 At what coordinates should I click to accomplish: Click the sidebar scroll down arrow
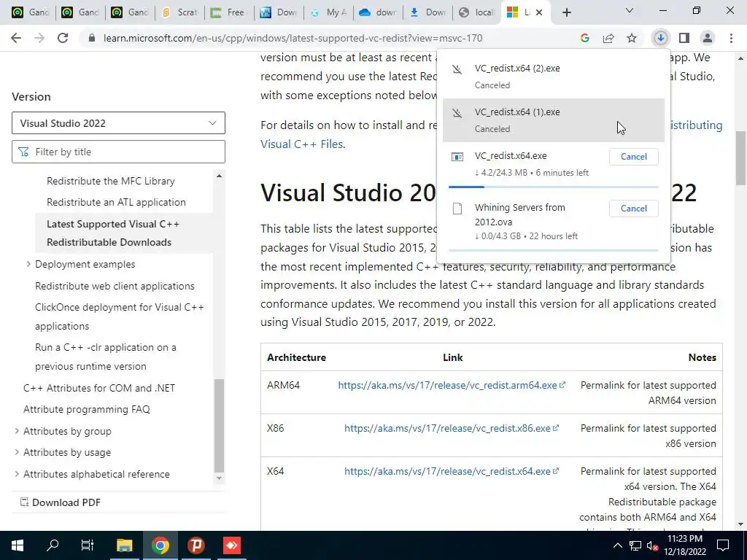tap(219, 478)
